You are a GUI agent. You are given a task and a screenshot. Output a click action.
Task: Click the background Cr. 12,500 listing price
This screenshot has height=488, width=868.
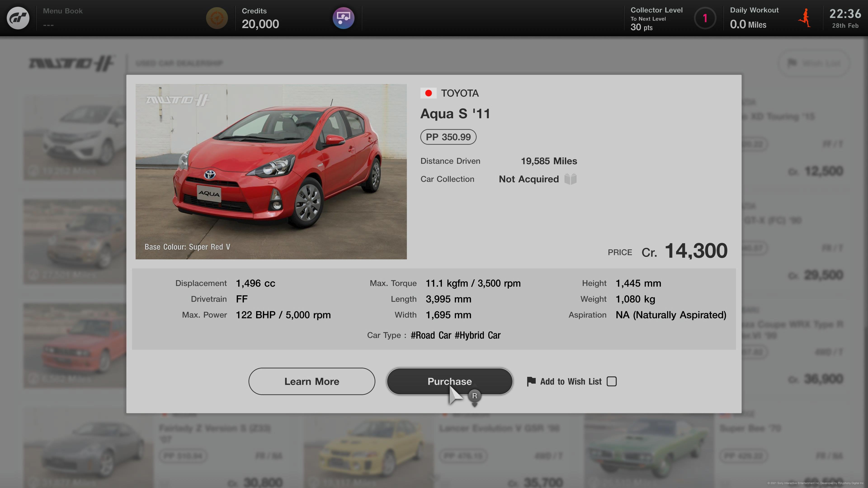815,171
